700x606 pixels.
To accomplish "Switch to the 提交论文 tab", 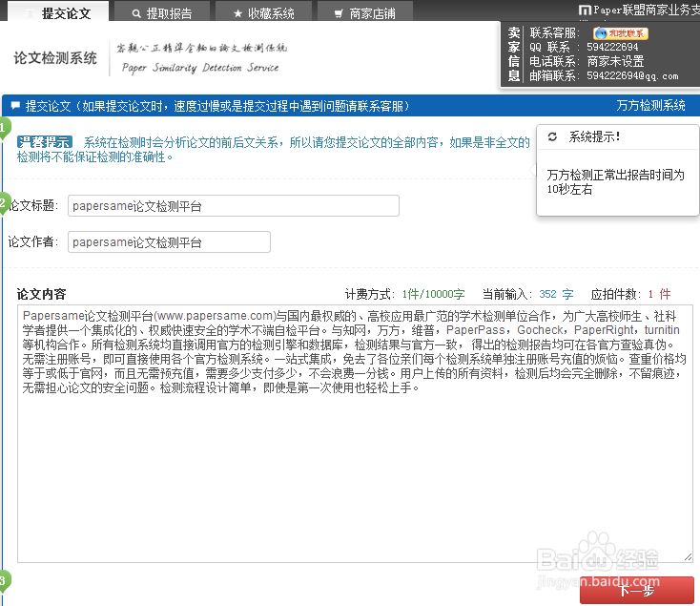I will pos(58,11).
